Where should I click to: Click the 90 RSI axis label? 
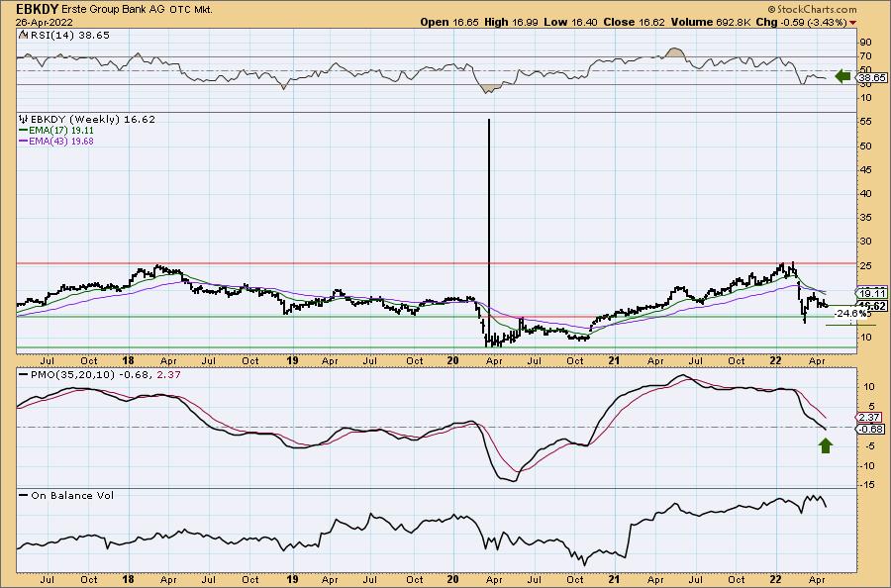(x=866, y=42)
